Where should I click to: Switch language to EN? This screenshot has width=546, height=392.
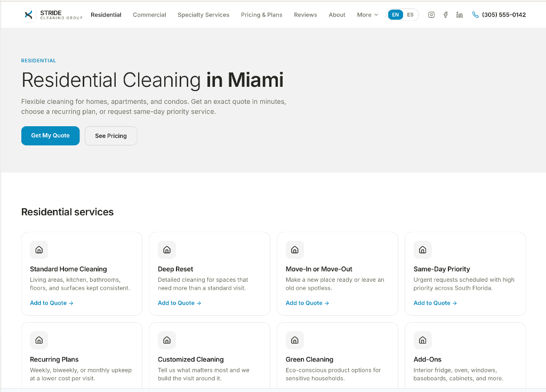tap(395, 14)
